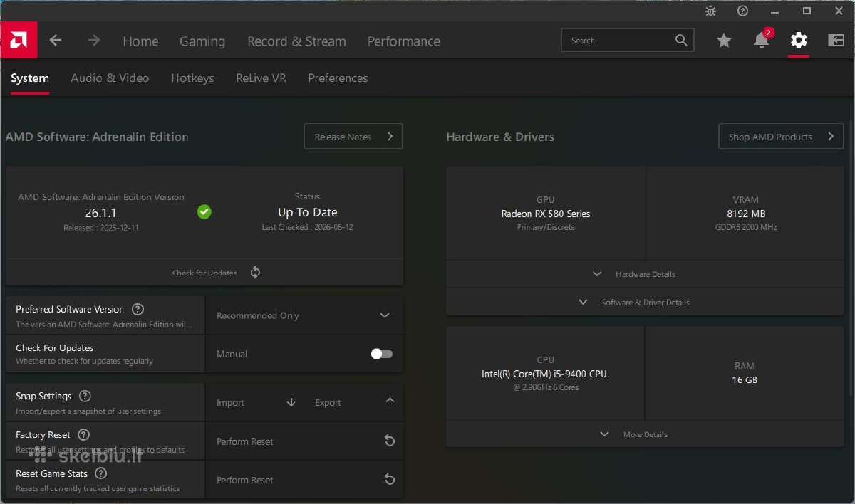Click the search magnifier icon
The width and height of the screenshot is (855, 504).
click(682, 41)
